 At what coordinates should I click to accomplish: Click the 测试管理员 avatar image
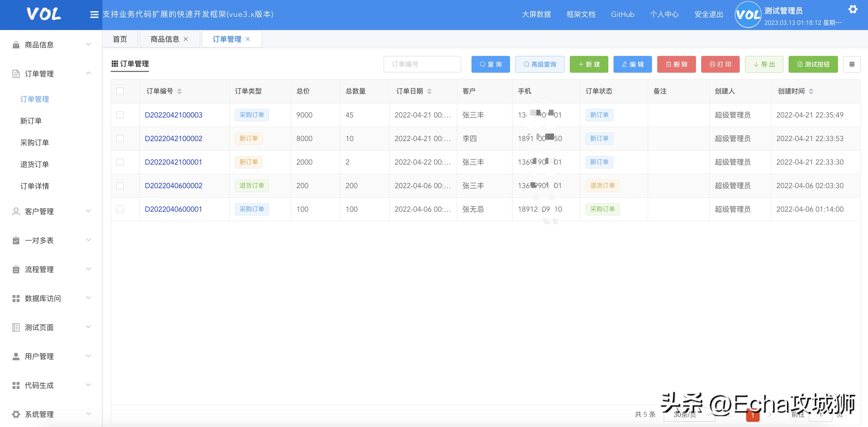[748, 14]
